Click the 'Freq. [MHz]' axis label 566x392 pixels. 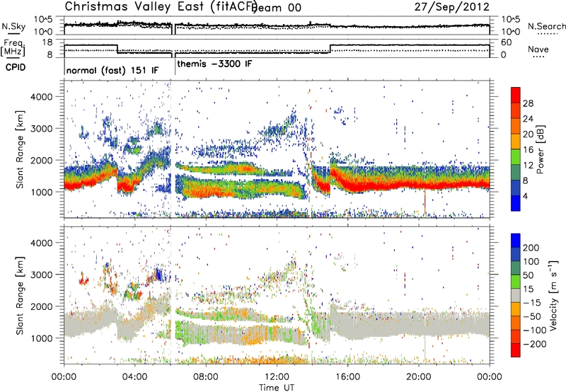pyautogui.click(x=13, y=47)
